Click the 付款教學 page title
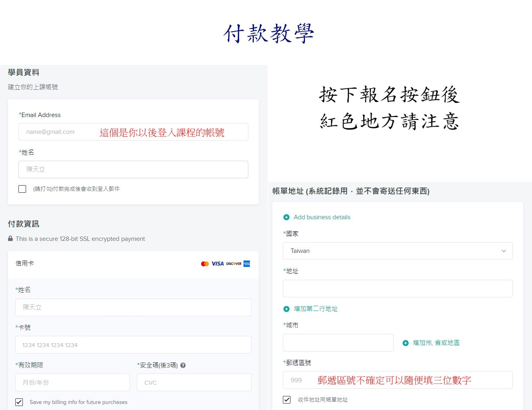The width and height of the screenshot is (532, 410). [269, 33]
